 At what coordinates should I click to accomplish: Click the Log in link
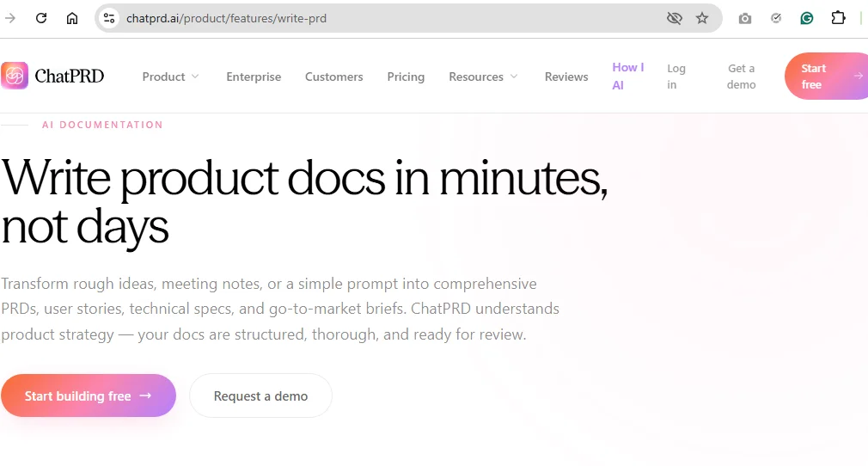point(675,76)
